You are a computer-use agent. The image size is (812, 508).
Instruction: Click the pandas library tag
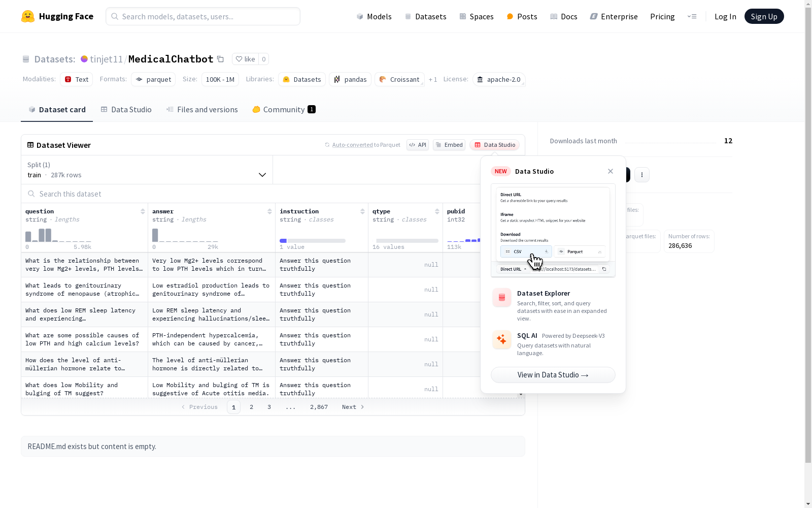350,79
